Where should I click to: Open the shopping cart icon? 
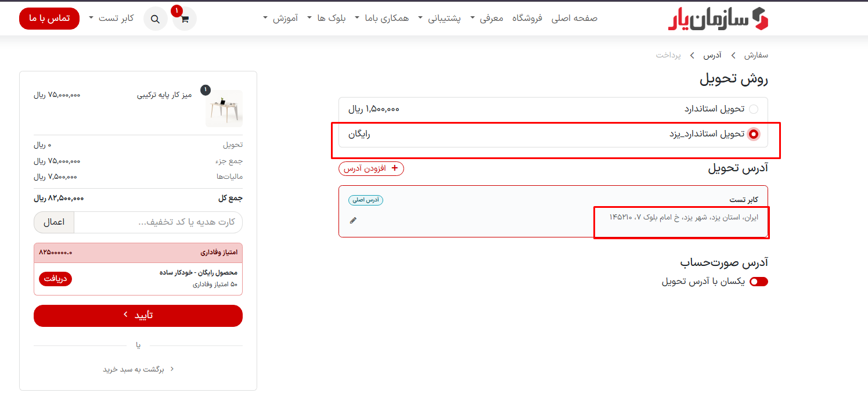coord(185,19)
